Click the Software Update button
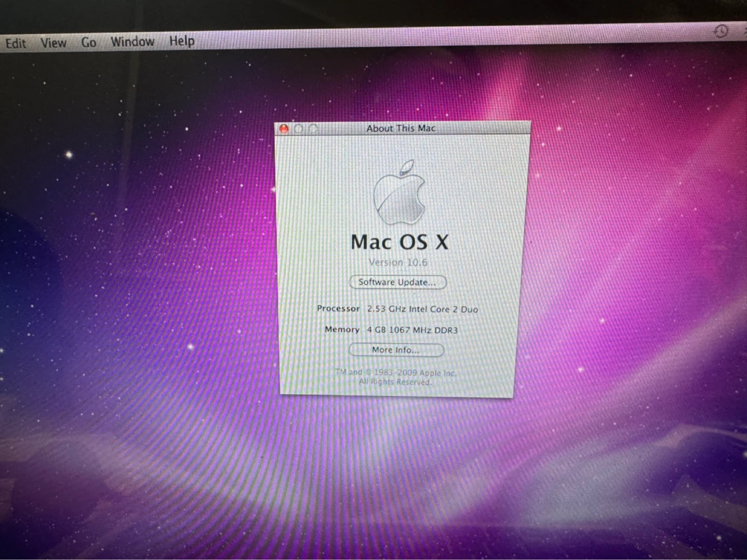Viewport: 747px width, 560px height. 397,282
